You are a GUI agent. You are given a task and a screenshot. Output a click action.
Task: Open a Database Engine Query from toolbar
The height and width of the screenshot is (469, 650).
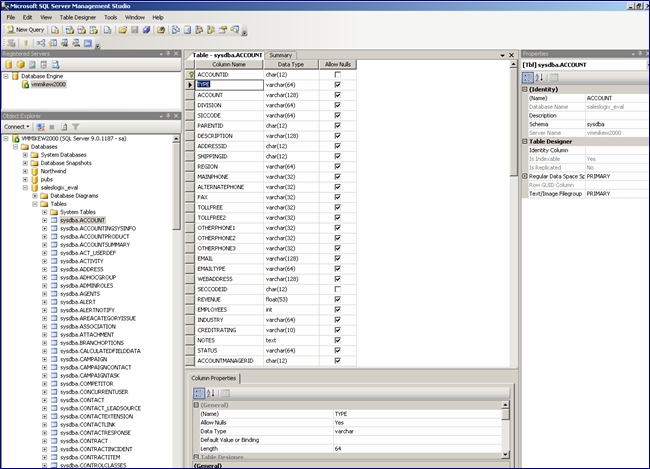[55, 30]
